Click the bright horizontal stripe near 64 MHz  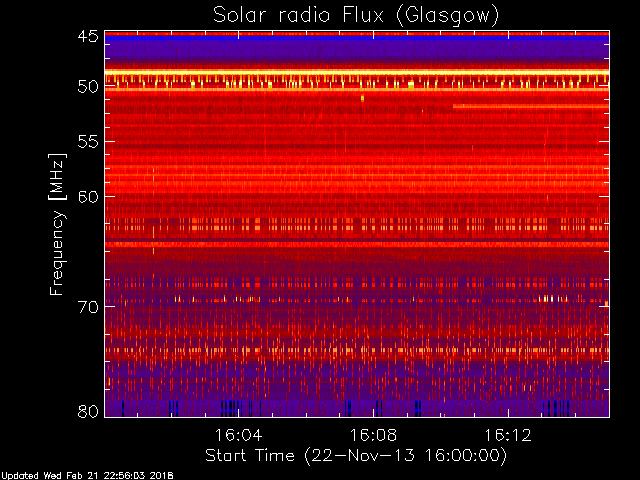[357, 244]
